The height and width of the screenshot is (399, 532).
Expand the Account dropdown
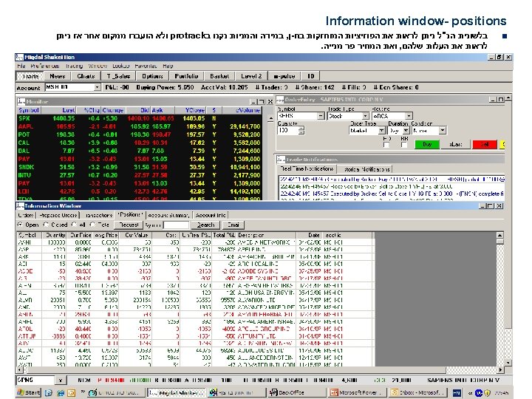click(97, 87)
